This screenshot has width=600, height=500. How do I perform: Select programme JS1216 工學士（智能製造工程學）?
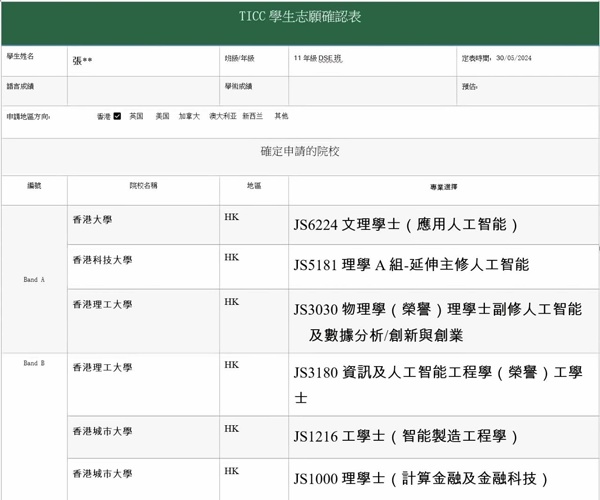406,436
